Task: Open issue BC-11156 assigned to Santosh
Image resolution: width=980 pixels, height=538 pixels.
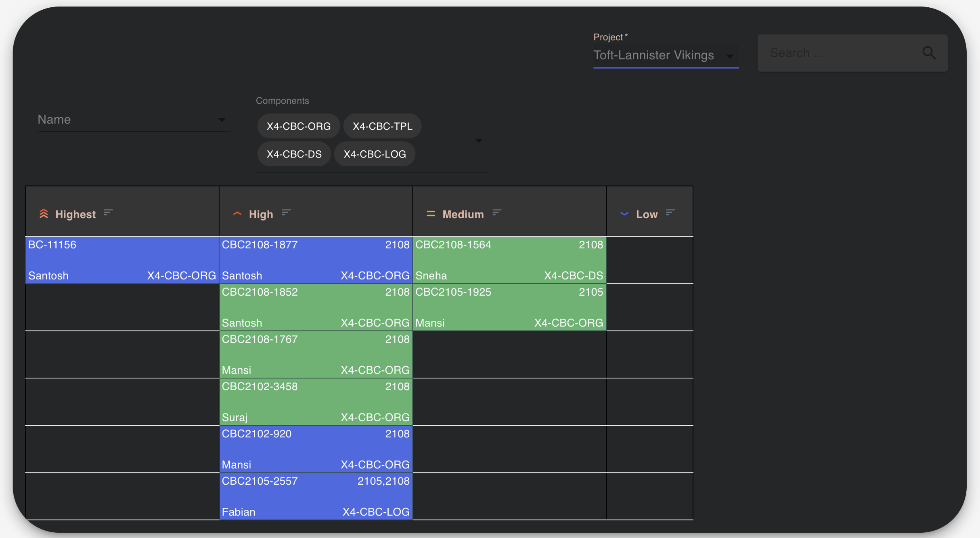Action: pyautogui.click(x=122, y=259)
